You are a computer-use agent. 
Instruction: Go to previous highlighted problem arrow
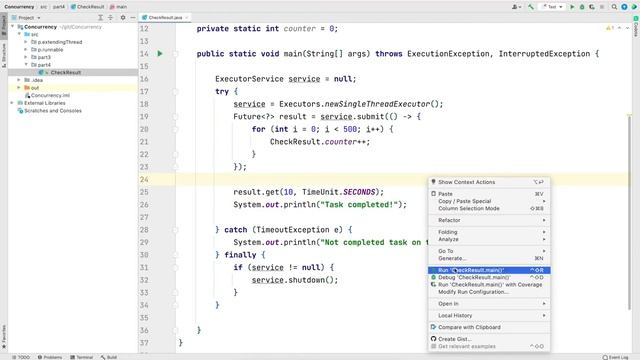(x=620, y=28)
